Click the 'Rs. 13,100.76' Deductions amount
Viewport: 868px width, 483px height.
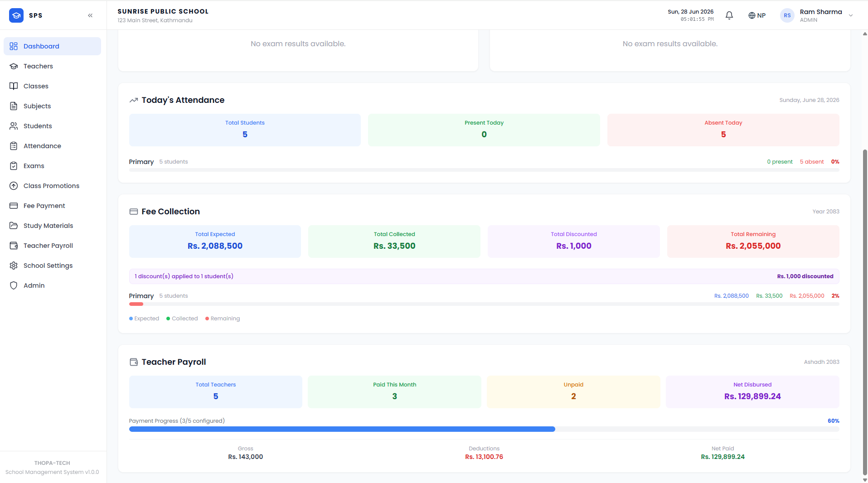[x=484, y=457]
